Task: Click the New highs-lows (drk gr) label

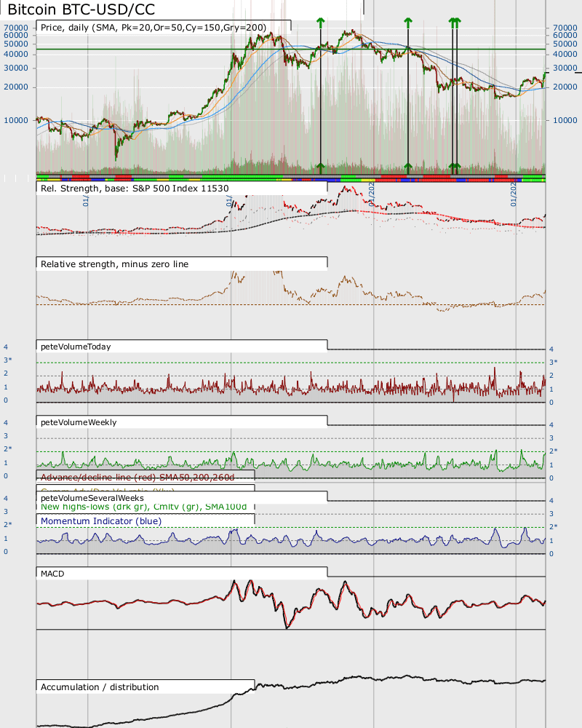Action: click(x=143, y=507)
